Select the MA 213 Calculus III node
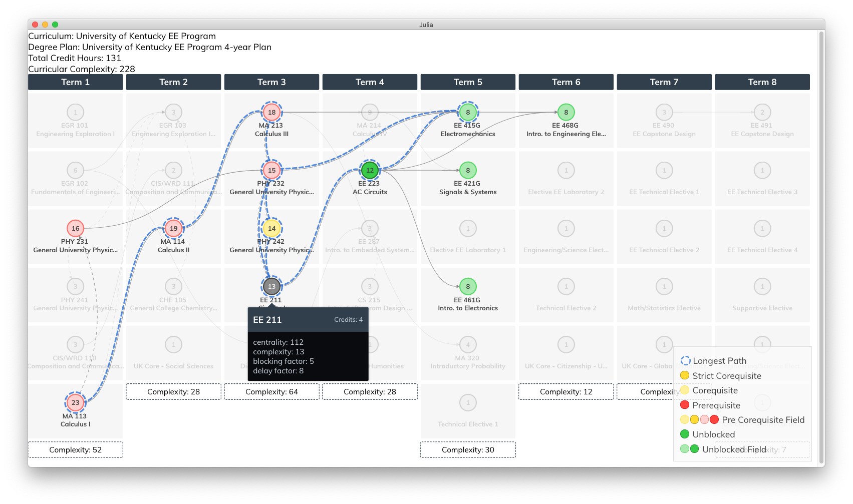 coord(271,112)
